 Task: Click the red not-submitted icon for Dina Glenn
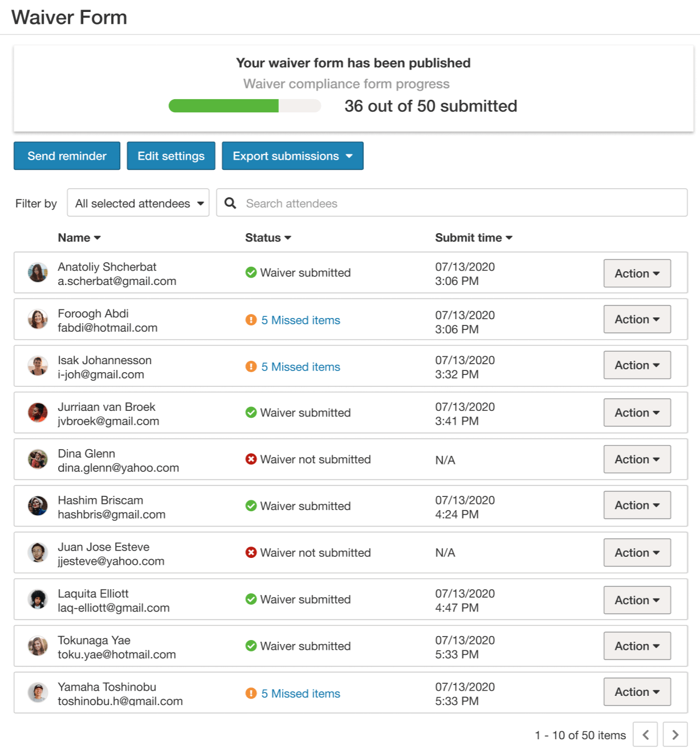pos(251,459)
